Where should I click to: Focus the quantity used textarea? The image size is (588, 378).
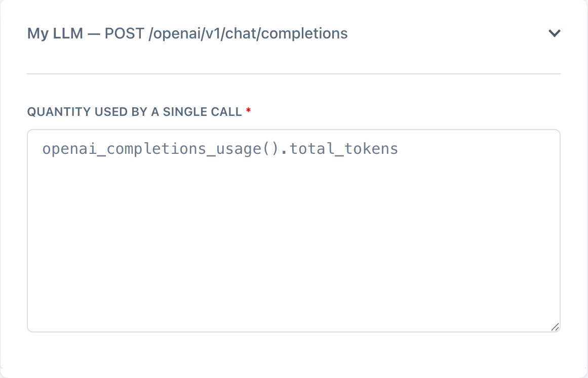(294, 231)
